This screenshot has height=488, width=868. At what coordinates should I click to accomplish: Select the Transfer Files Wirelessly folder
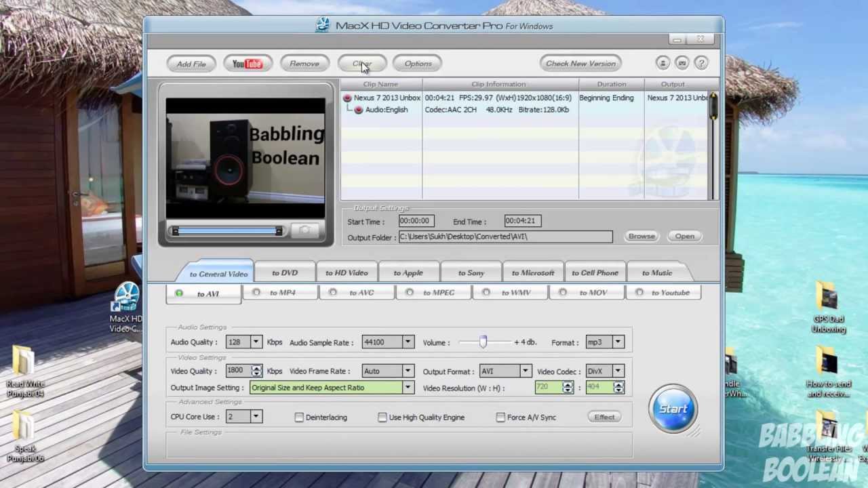tap(828, 436)
